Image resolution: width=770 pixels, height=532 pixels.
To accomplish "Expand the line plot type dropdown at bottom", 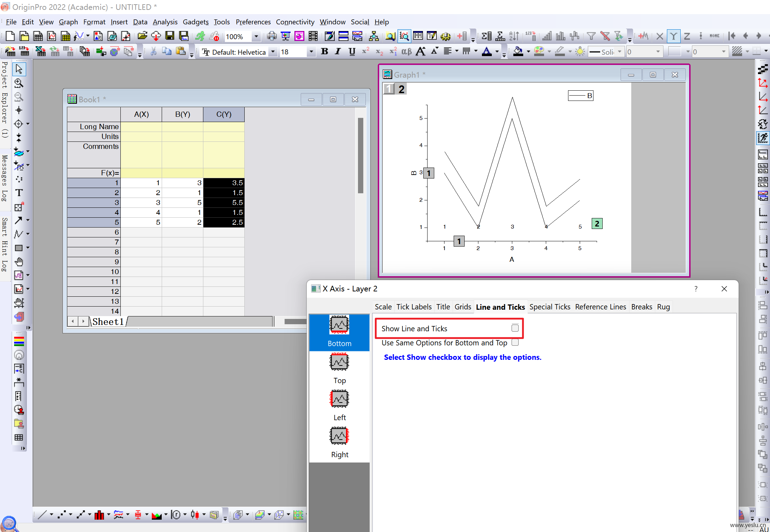I will coord(51,515).
